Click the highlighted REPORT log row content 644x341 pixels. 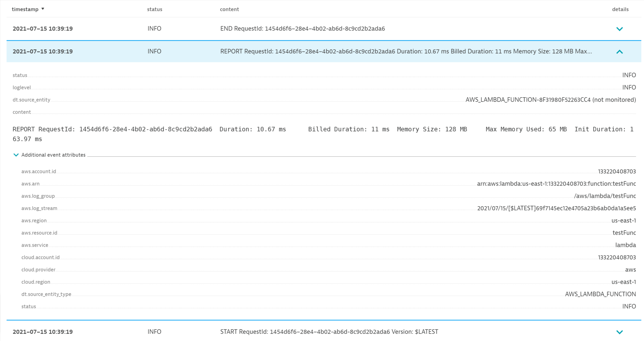tap(406, 51)
